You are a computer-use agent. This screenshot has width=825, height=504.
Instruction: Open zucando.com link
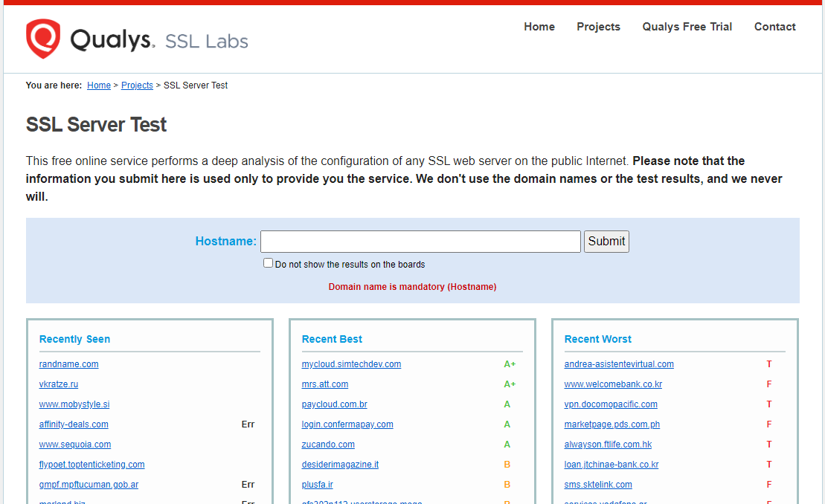[x=328, y=444]
